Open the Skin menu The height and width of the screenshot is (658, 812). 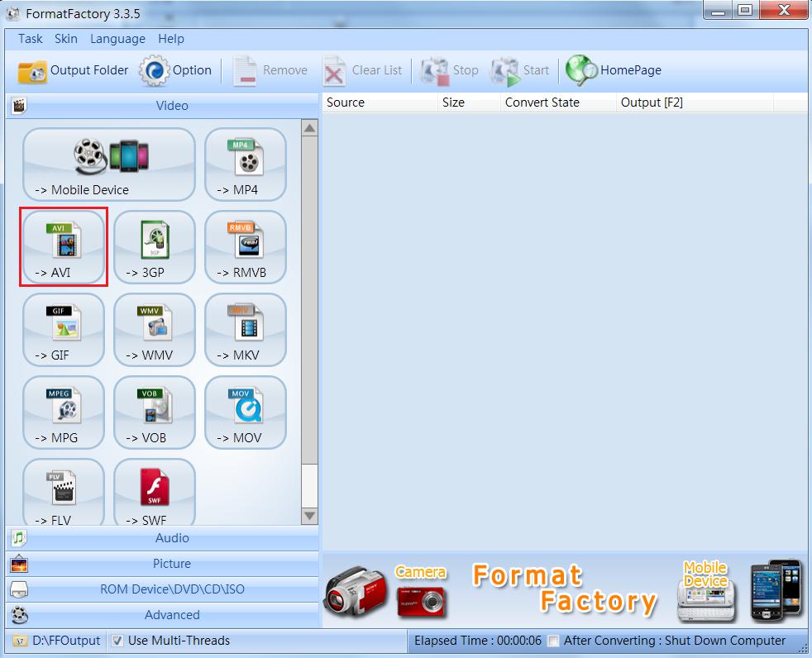66,39
